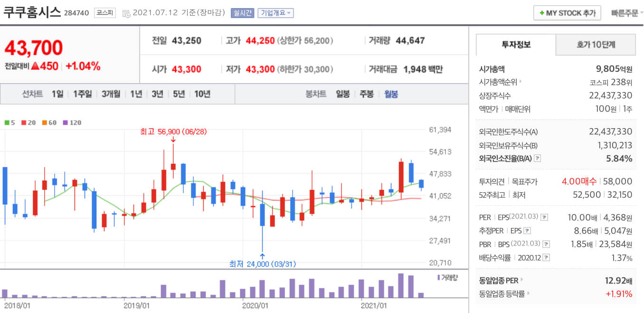Open help icon next to 외국인소진율(B/A)
The height and width of the screenshot is (313, 644).
point(537,159)
